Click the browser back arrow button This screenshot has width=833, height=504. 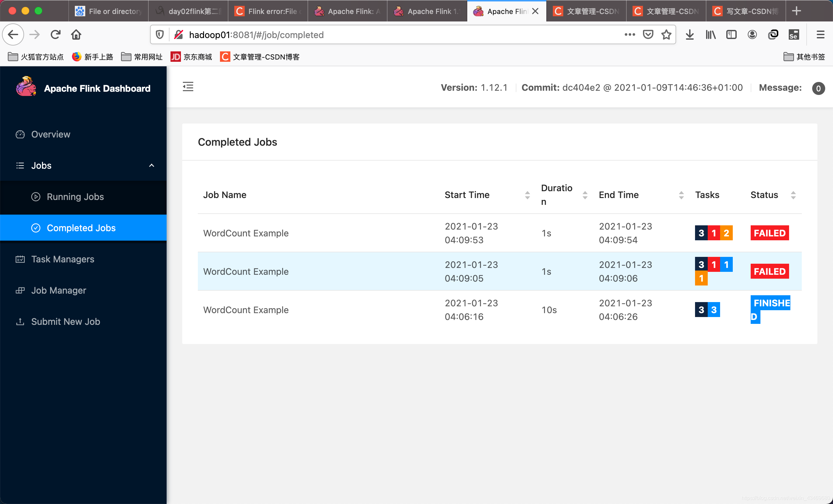coord(13,34)
